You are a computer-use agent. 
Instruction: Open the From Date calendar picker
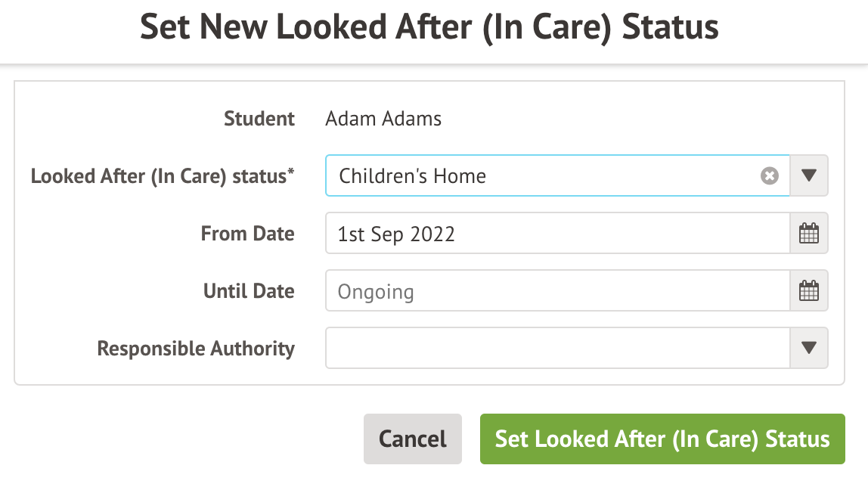tap(809, 234)
